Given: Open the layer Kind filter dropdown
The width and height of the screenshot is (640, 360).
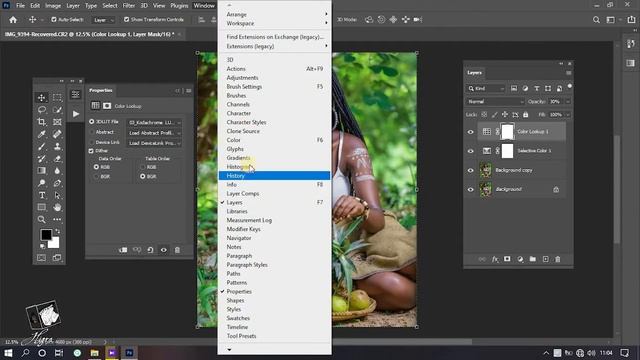Looking at the screenshot, I should tap(486, 89).
